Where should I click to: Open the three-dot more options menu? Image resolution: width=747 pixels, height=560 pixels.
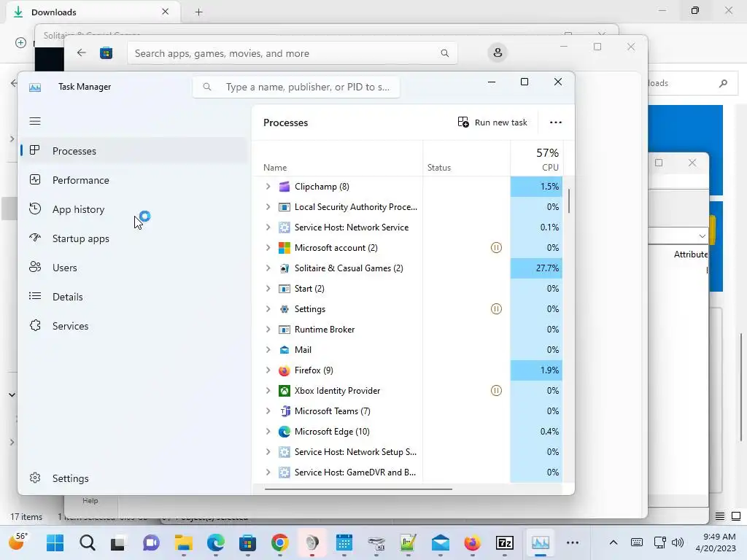coord(555,122)
